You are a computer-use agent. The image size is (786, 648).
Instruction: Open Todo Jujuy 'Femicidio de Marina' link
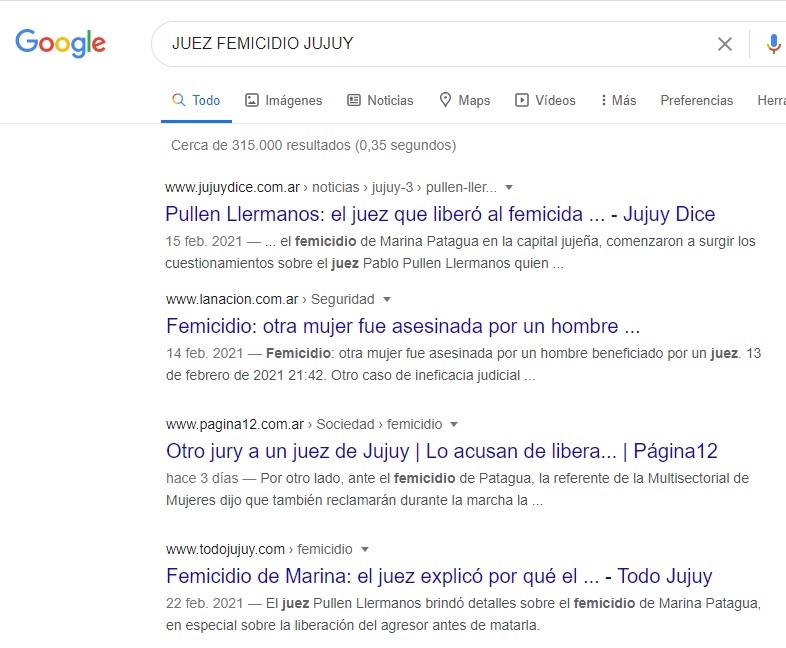(x=438, y=576)
